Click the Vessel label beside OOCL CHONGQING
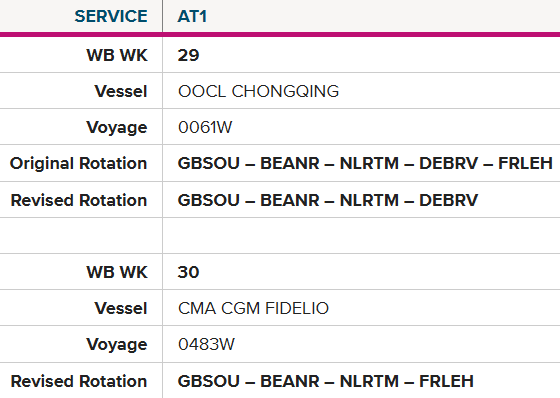560x398 pixels. (121, 91)
